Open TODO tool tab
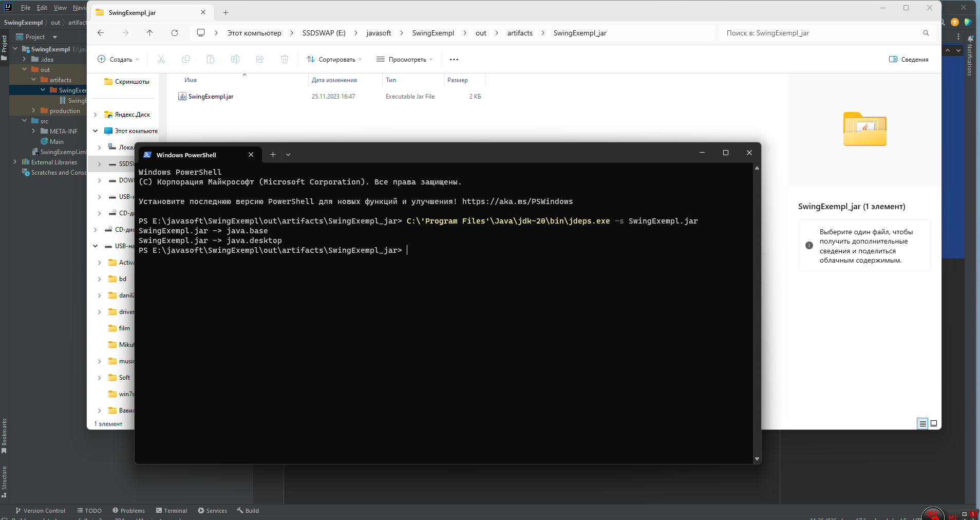 coord(89,511)
